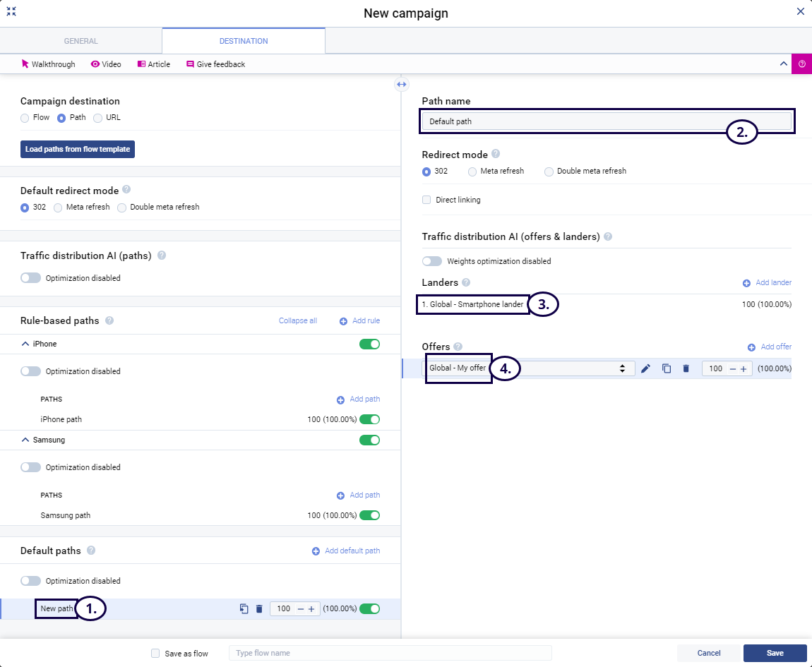Enable Weights optimization toggle
Screen dimensions: 812x667
pyautogui.click(x=432, y=261)
